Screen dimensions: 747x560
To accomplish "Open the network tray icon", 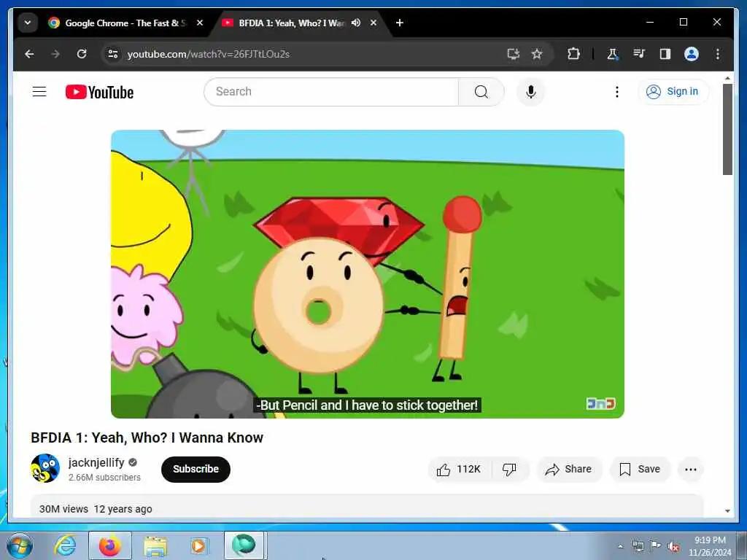I will pyautogui.click(x=638, y=546).
